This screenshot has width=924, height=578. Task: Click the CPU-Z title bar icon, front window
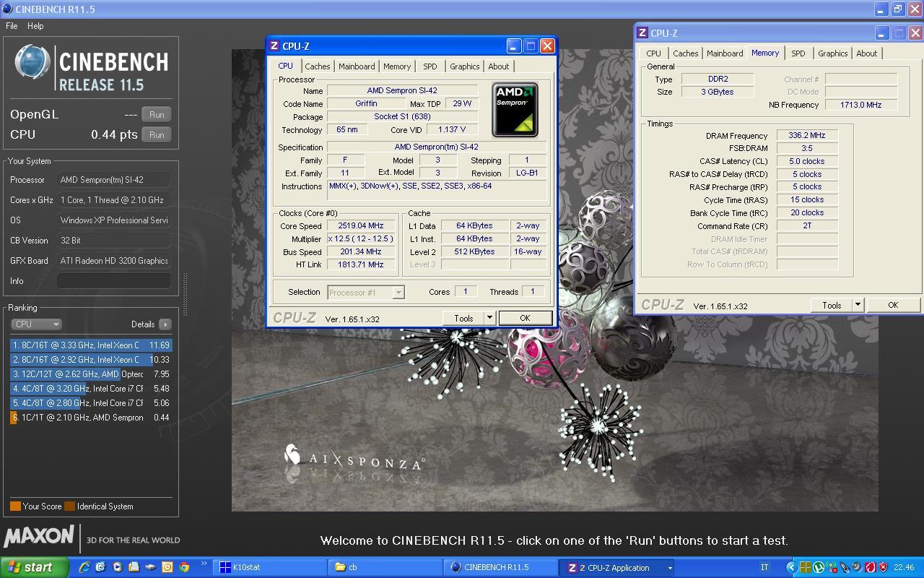click(x=274, y=46)
